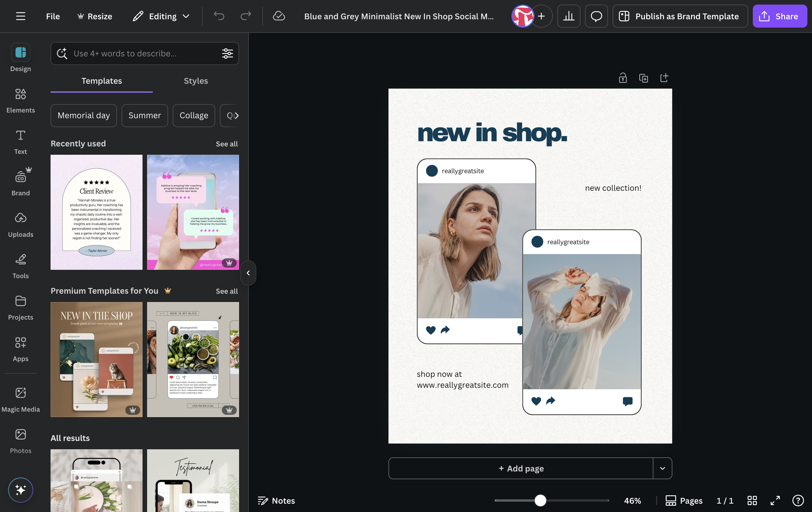
Task: Toggle fullscreen present mode
Action: point(775,500)
